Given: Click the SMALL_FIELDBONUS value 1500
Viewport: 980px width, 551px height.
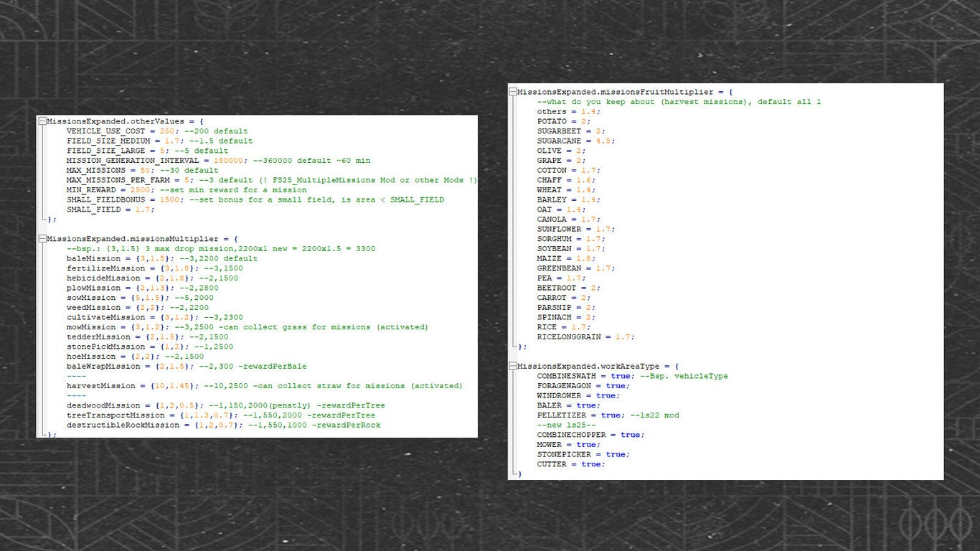Looking at the screenshot, I should (x=170, y=200).
